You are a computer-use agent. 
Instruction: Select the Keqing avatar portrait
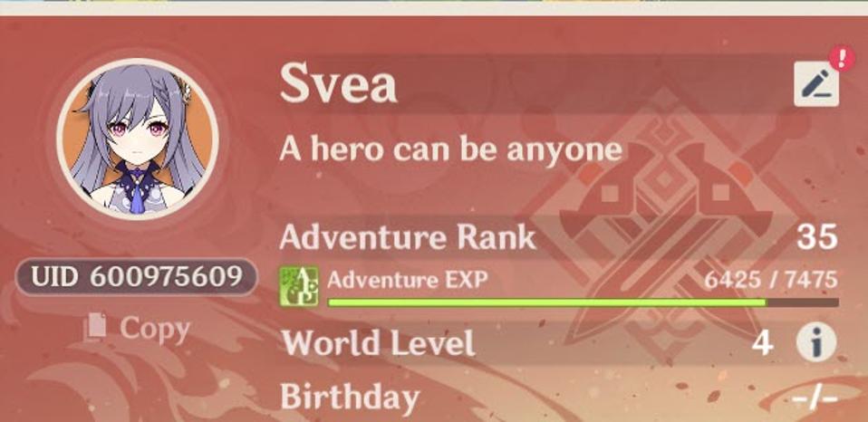(137, 139)
